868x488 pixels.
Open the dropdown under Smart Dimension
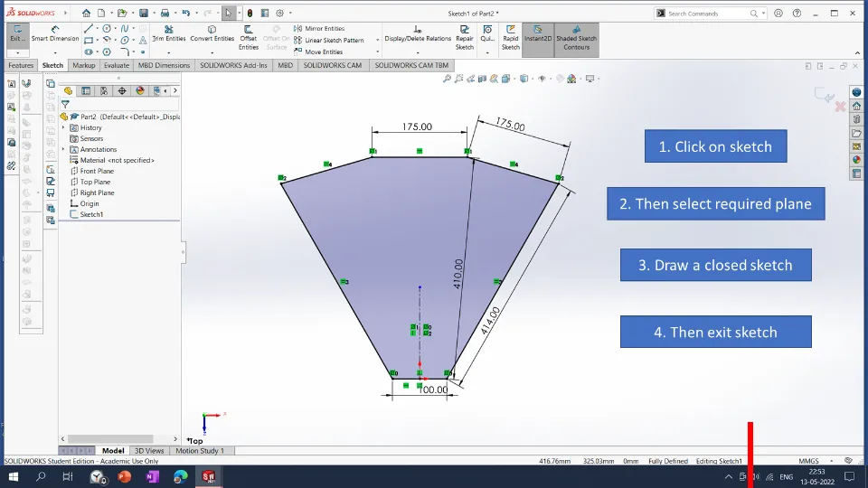(55, 53)
